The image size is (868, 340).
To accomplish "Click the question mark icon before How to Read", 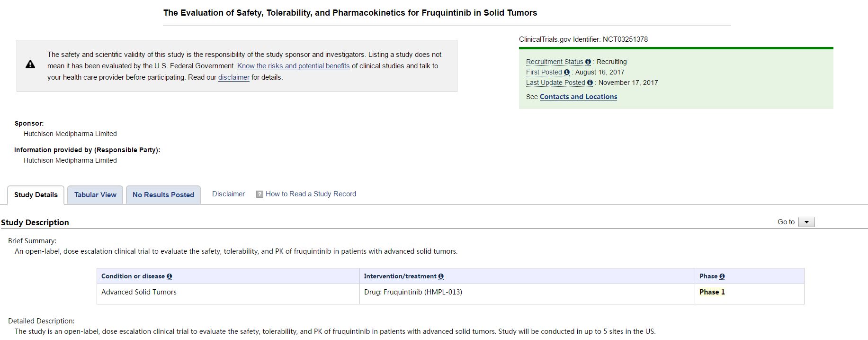I will pyautogui.click(x=260, y=194).
